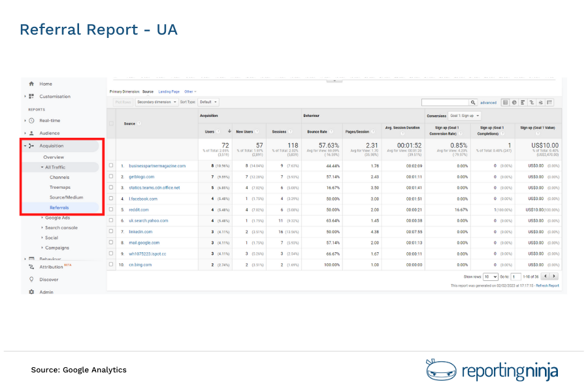Collapse the All Traffic tree section
Image resolution: width=588 pixels, height=392 pixels.
(x=42, y=167)
